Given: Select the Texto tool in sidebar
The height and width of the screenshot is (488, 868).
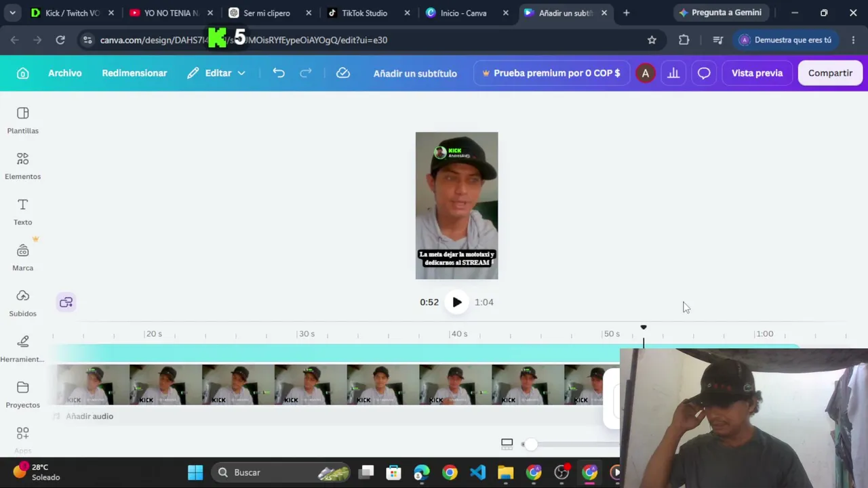Looking at the screenshot, I should click(x=23, y=211).
